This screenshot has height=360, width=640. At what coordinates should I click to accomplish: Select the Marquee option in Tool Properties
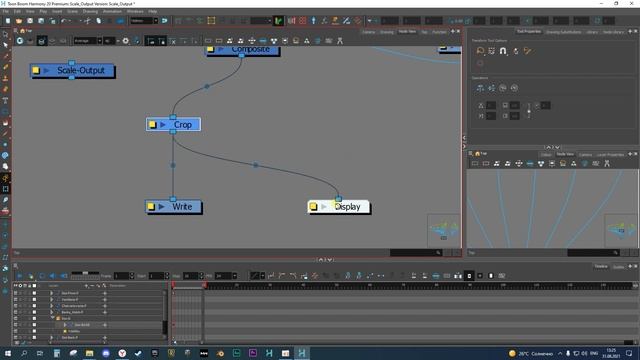491,51
